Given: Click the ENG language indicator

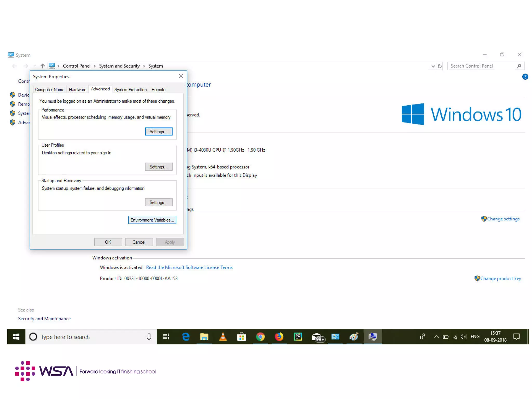Looking at the screenshot, I should pos(475,337).
